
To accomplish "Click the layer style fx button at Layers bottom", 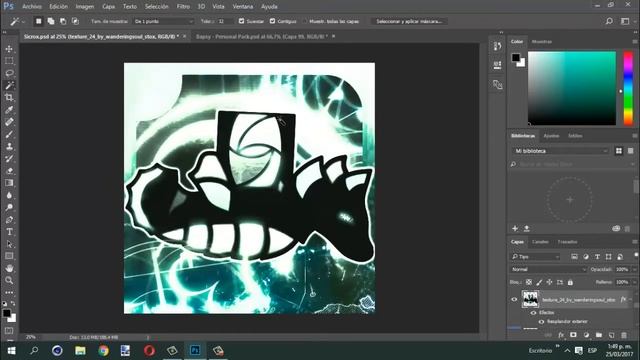I will coord(561,335).
